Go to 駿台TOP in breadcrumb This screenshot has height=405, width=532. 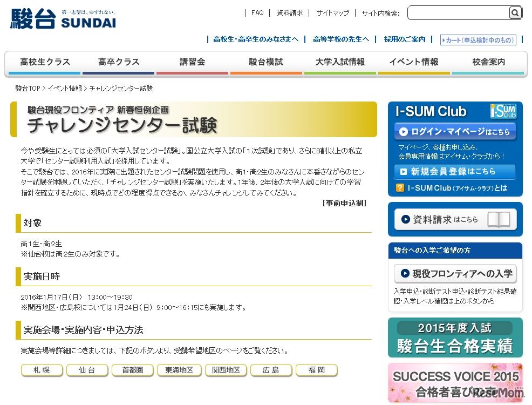(28, 89)
